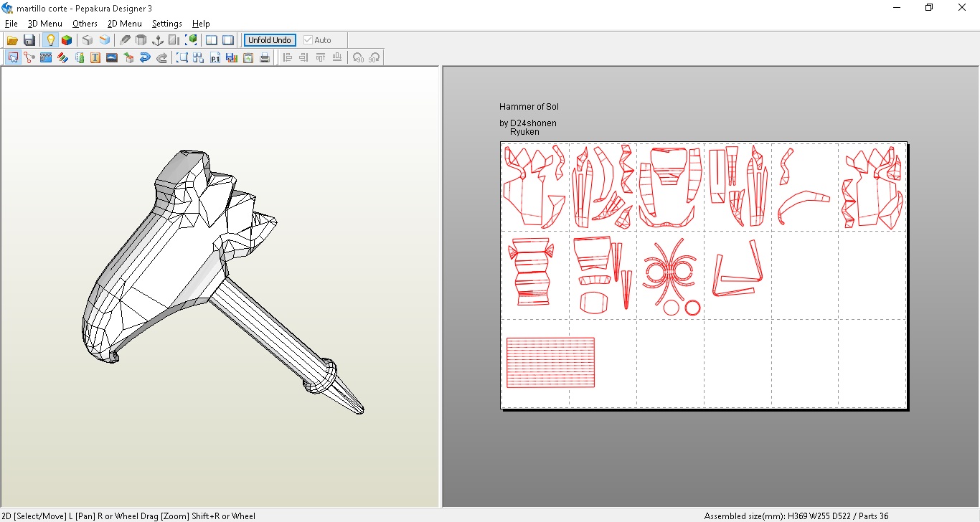Click the floppy disk with color bars icon

pyautogui.click(x=232, y=57)
